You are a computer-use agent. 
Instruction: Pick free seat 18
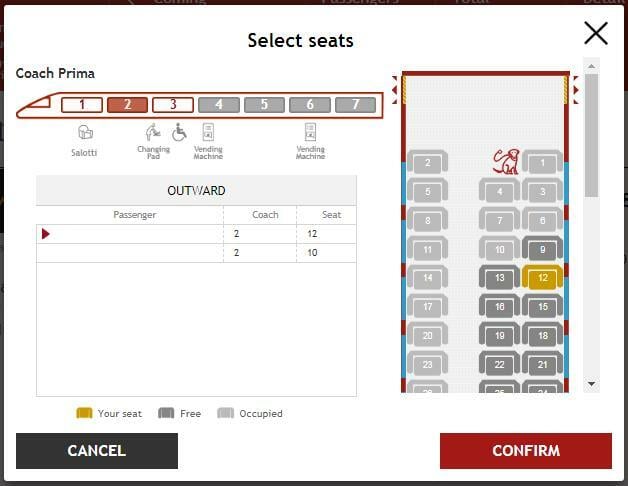click(542, 335)
